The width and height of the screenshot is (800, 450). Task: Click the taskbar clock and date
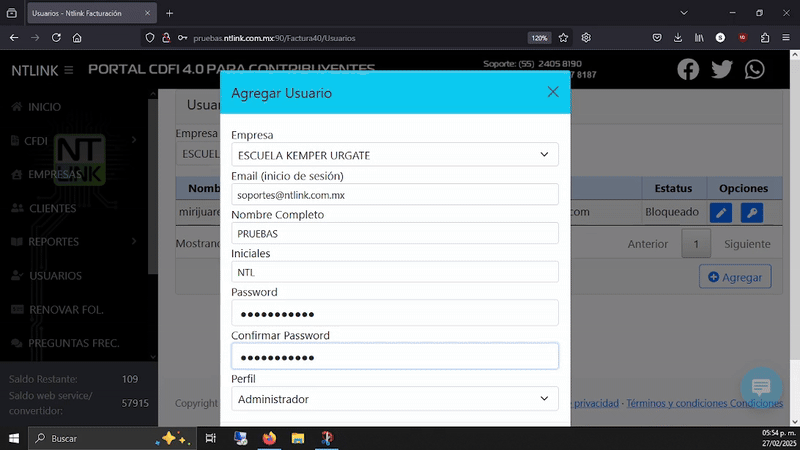[x=779, y=438]
